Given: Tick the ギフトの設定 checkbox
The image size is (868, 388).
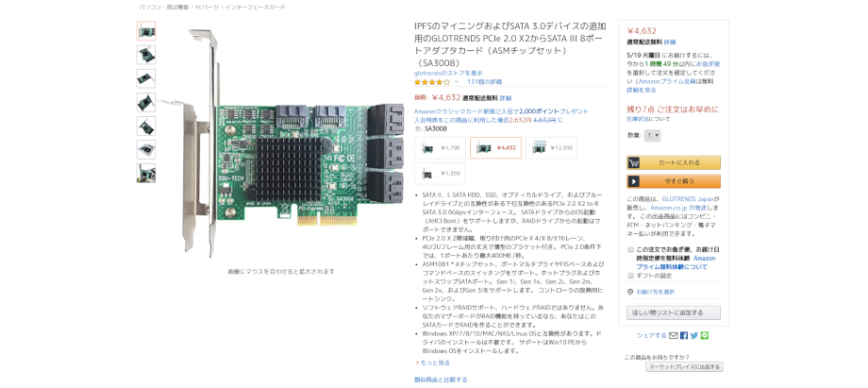Looking at the screenshot, I should pyautogui.click(x=630, y=276).
